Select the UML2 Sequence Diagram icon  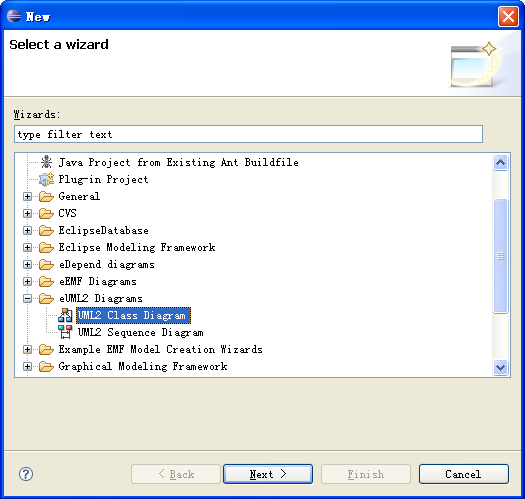[65, 332]
